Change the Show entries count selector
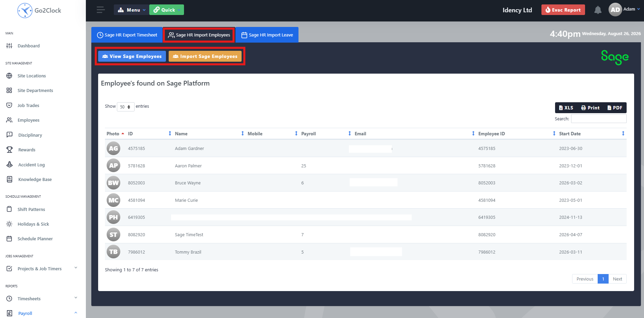The width and height of the screenshot is (644, 318). pyautogui.click(x=125, y=107)
